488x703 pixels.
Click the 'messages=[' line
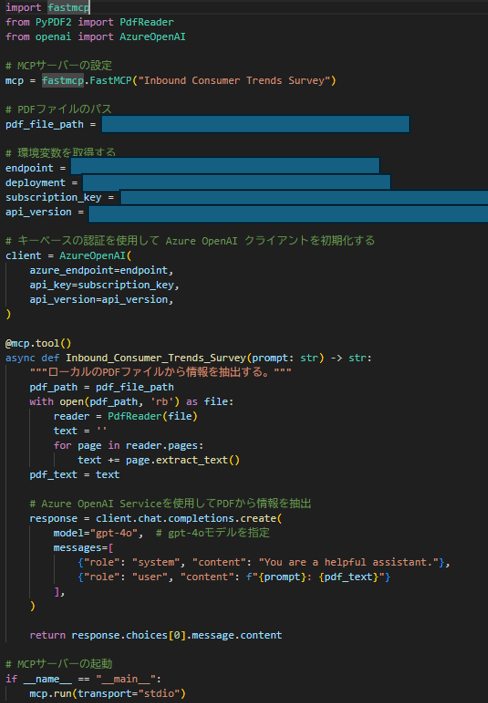83,548
